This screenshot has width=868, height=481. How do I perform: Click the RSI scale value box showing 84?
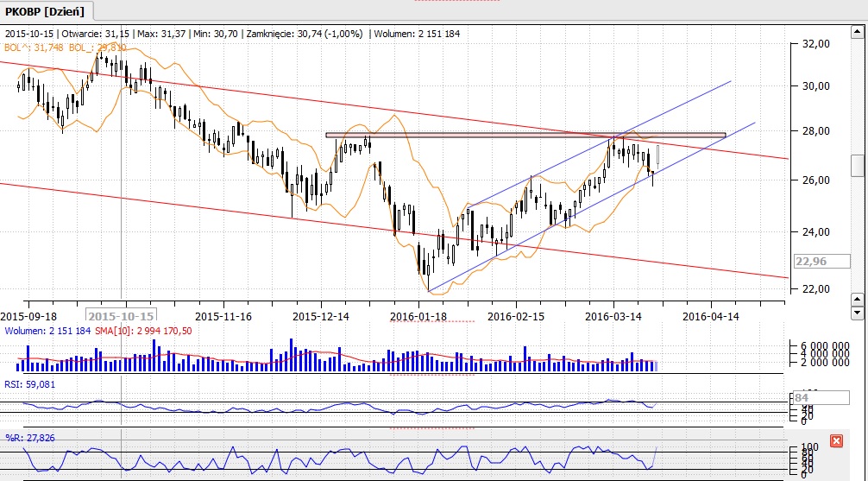821,397
